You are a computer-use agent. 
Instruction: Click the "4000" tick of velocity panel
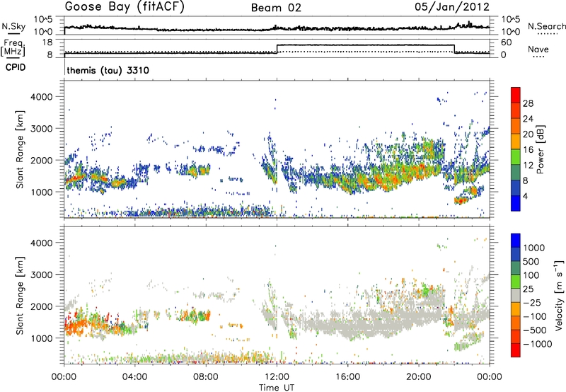pyautogui.click(x=41, y=243)
